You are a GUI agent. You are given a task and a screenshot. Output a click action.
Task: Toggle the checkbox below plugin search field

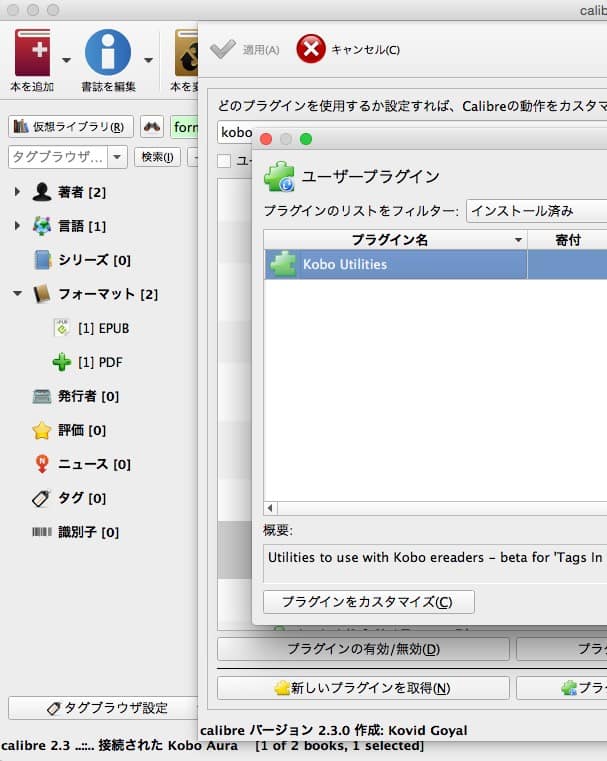(x=225, y=161)
